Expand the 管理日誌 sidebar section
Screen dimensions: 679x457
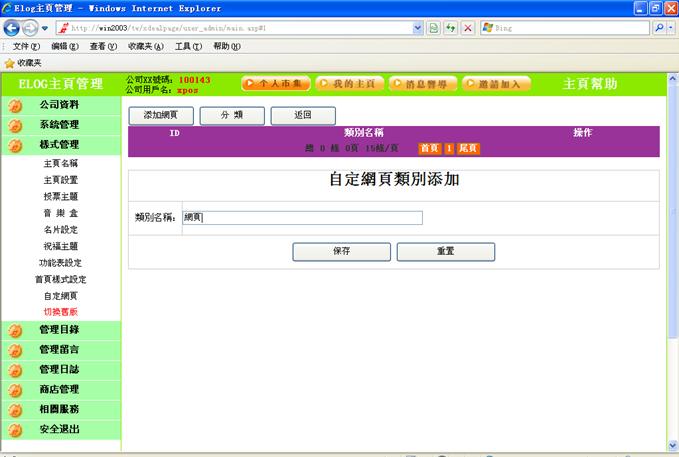(59, 369)
